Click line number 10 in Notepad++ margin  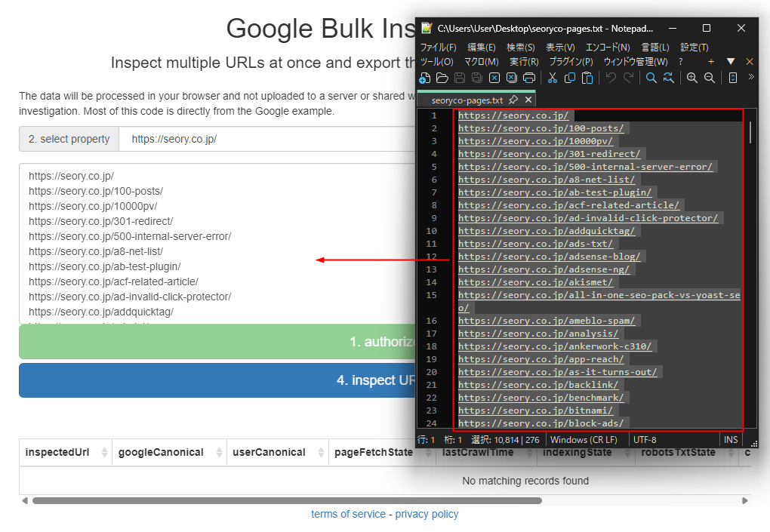(x=431, y=231)
